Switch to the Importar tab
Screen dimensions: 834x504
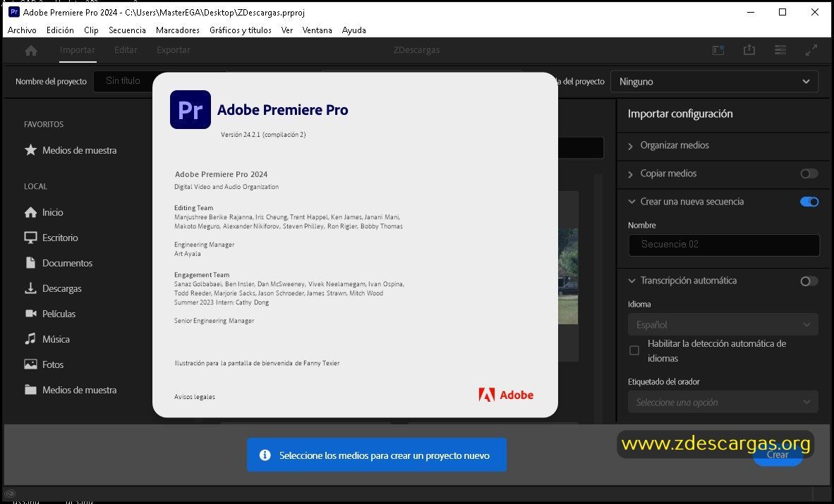77,50
